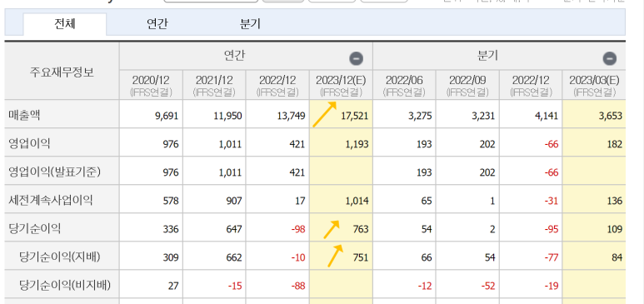Select non-controlling net income -88
Image resolution: width=644 pixels, height=304 pixels.
coord(298,286)
